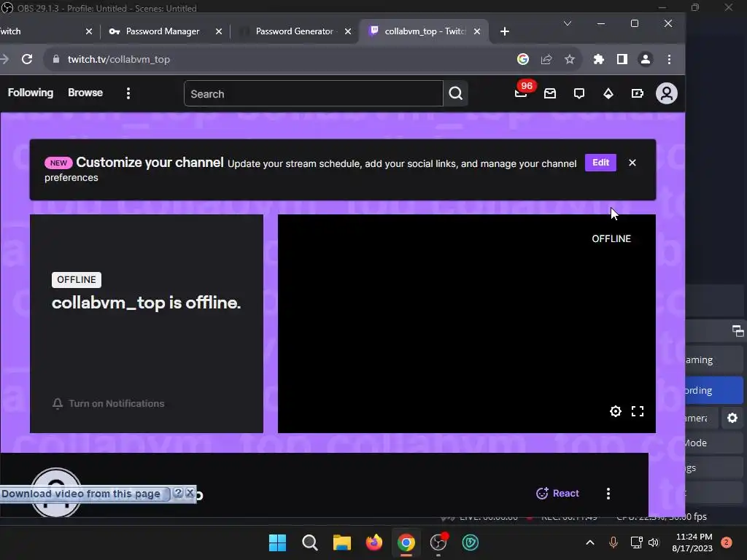The width and height of the screenshot is (747, 560).
Task: Switch to OBS Studio on taskbar
Action: point(438,542)
